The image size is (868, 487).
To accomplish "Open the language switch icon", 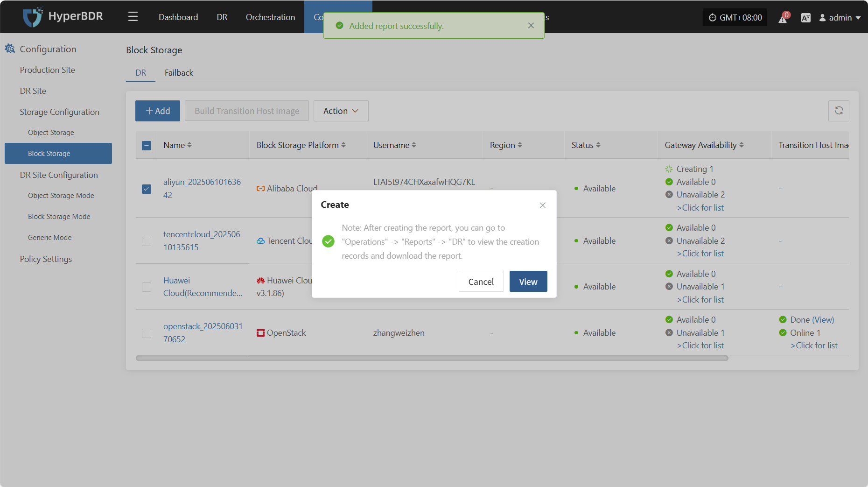I will 805,18.
